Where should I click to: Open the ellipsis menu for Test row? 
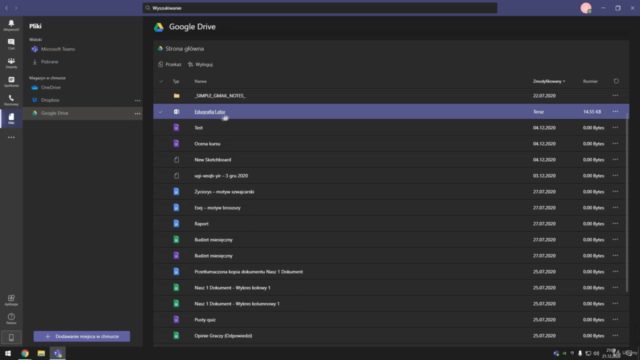615,127
